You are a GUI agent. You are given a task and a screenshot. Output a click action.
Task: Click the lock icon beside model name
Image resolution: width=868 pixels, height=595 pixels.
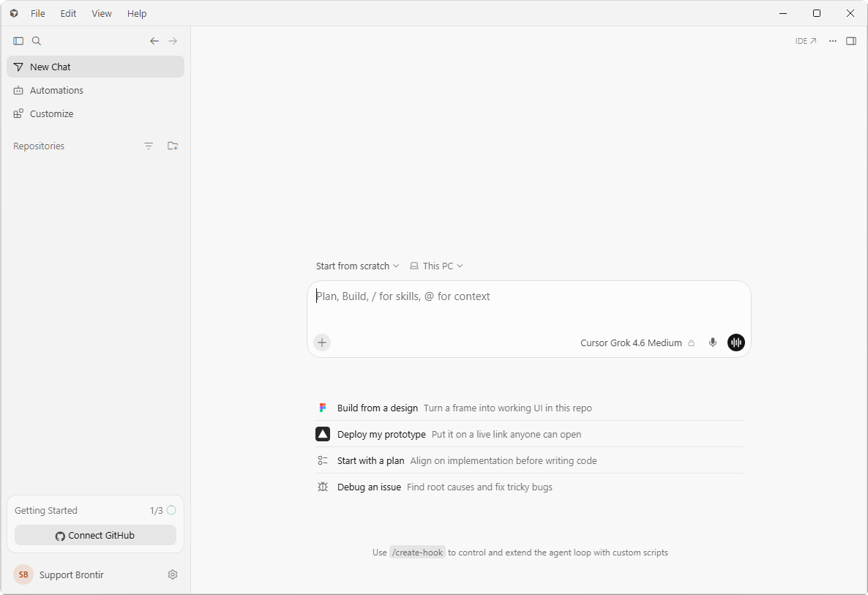tap(691, 343)
